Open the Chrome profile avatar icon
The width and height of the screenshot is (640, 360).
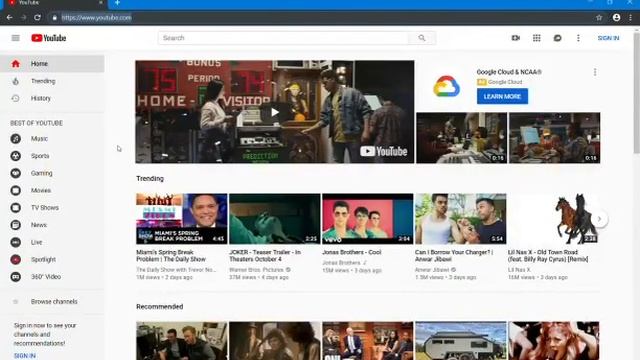click(x=616, y=18)
